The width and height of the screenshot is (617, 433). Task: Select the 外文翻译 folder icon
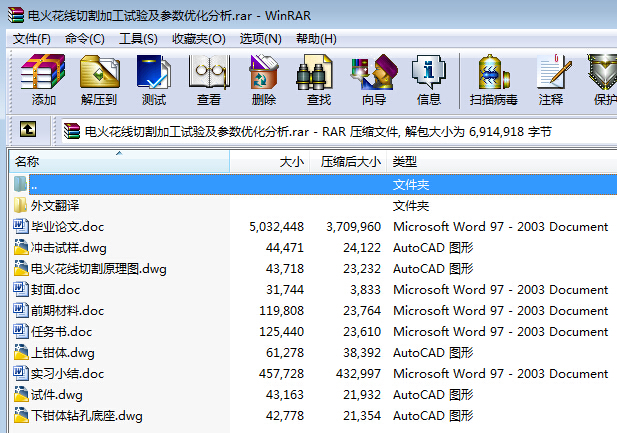(x=20, y=205)
